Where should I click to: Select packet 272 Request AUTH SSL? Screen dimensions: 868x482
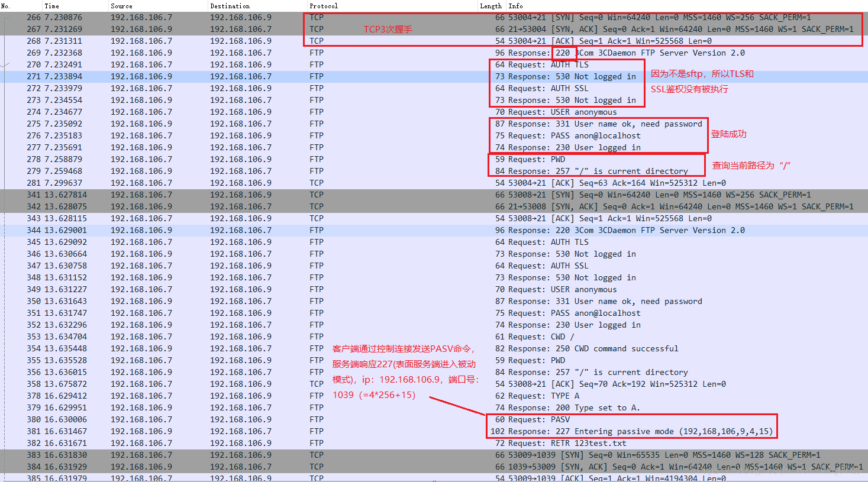(x=434, y=88)
